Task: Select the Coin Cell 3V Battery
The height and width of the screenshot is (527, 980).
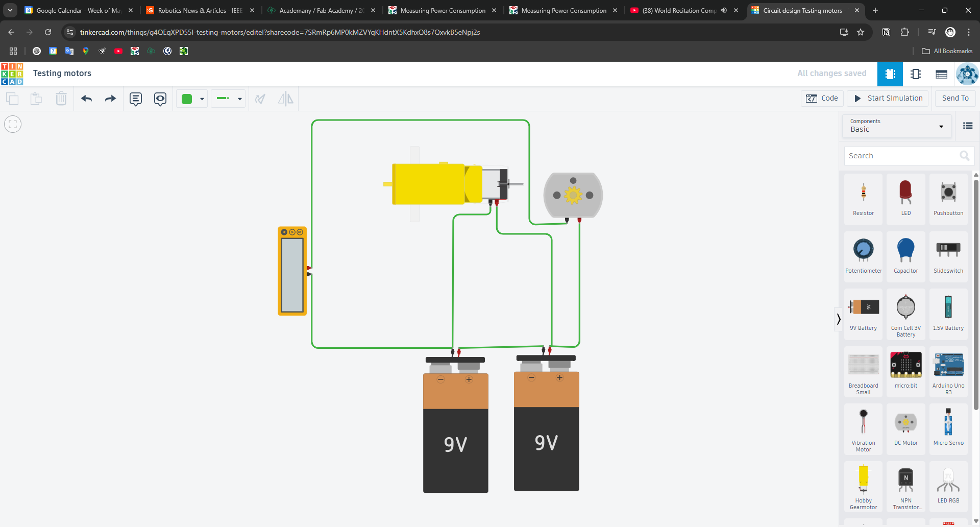Action: pos(906,314)
